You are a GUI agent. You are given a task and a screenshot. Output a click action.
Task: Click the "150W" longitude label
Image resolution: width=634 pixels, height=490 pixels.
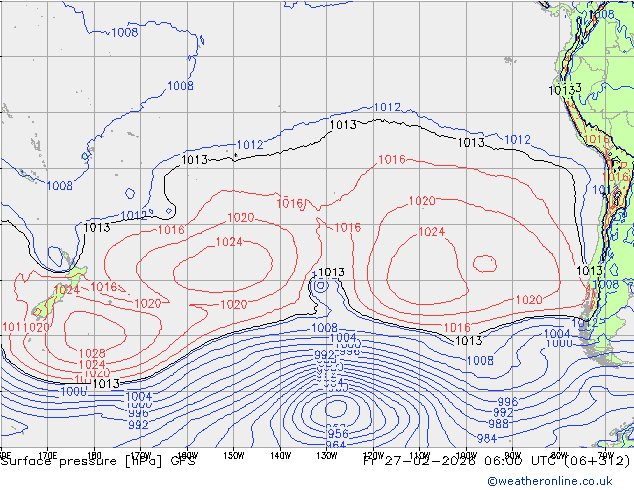[x=234, y=456]
